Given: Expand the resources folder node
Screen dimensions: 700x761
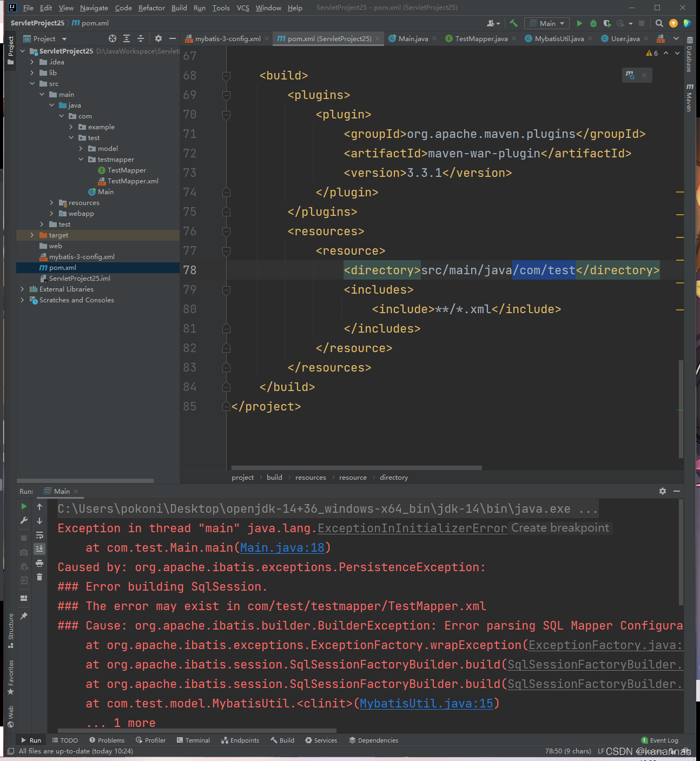Looking at the screenshot, I should tap(51, 202).
